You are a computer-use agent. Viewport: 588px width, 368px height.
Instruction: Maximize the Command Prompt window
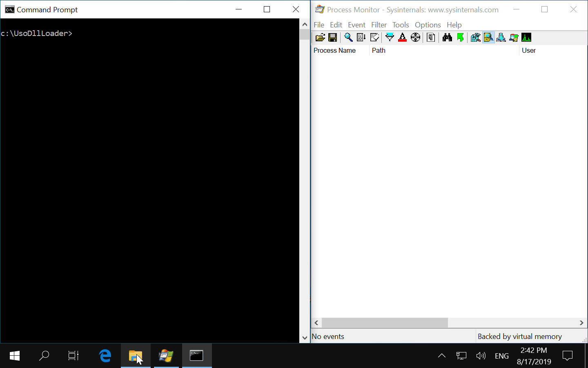point(267,9)
